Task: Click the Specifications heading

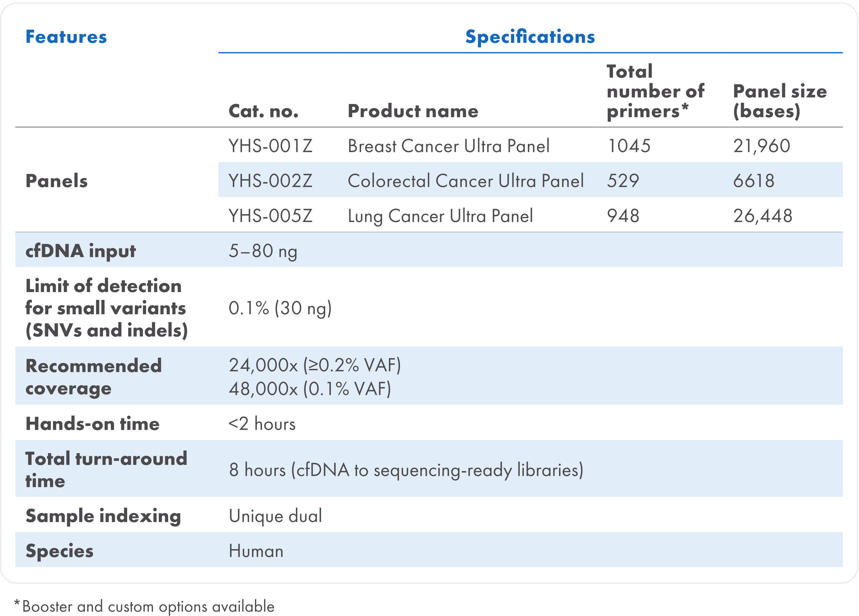Action: [x=530, y=37]
